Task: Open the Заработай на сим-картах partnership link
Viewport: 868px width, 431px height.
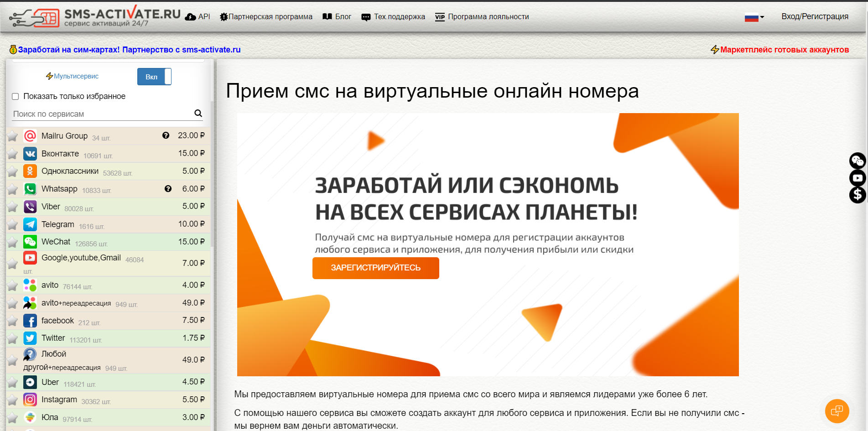Action: tap(125, 50)
